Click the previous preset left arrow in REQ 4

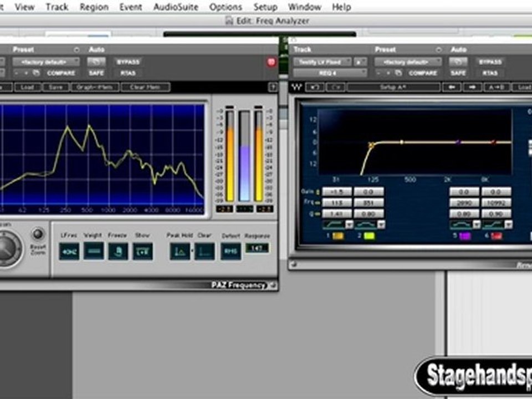click(x=452, y=87)
